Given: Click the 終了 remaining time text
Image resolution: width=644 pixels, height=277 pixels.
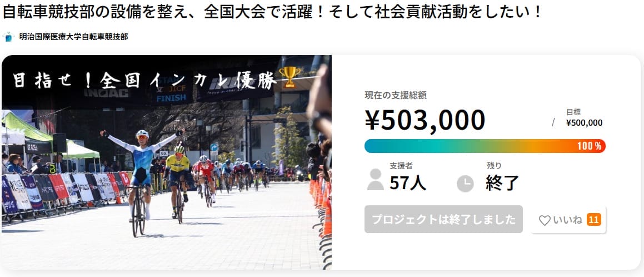Looking at the screenshot, I should click(x=503, y=184).
